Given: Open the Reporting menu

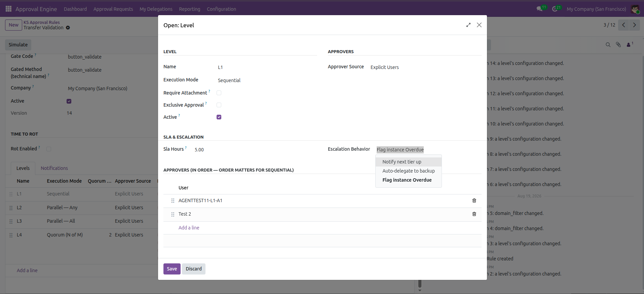Looking at the screenshot, I should [190, 9].
